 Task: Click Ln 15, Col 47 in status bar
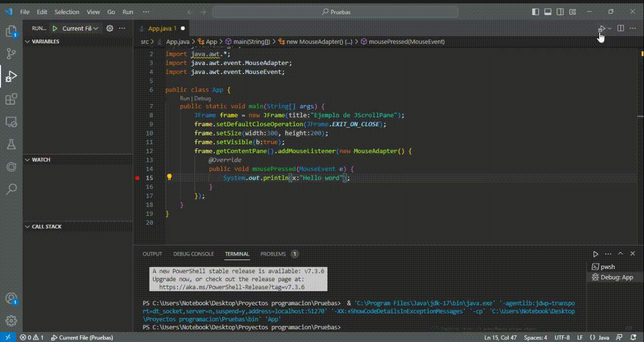[x=500, y=337]
